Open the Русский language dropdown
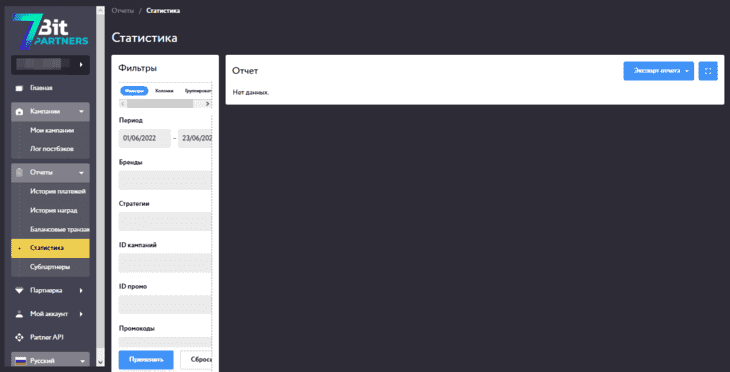Screen dimensions: 730x372 [50, 361]
